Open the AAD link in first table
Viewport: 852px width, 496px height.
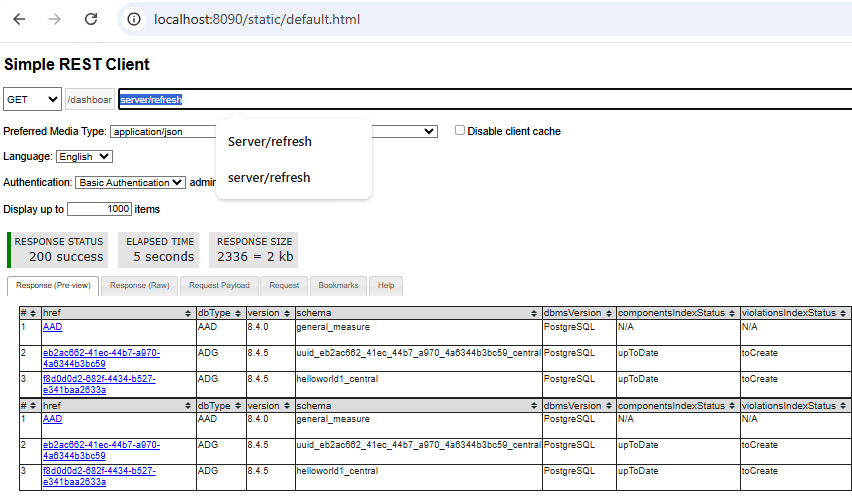pyautogui.click(x=52, y=327)
